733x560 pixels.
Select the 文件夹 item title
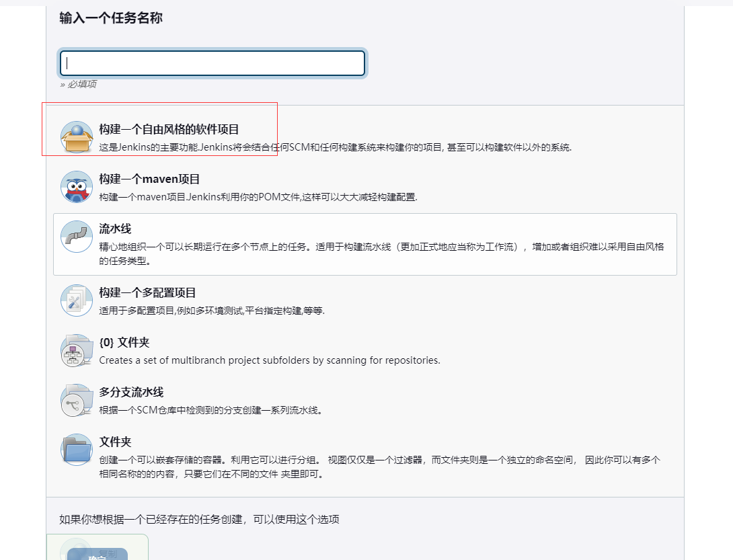click(115, 442)
